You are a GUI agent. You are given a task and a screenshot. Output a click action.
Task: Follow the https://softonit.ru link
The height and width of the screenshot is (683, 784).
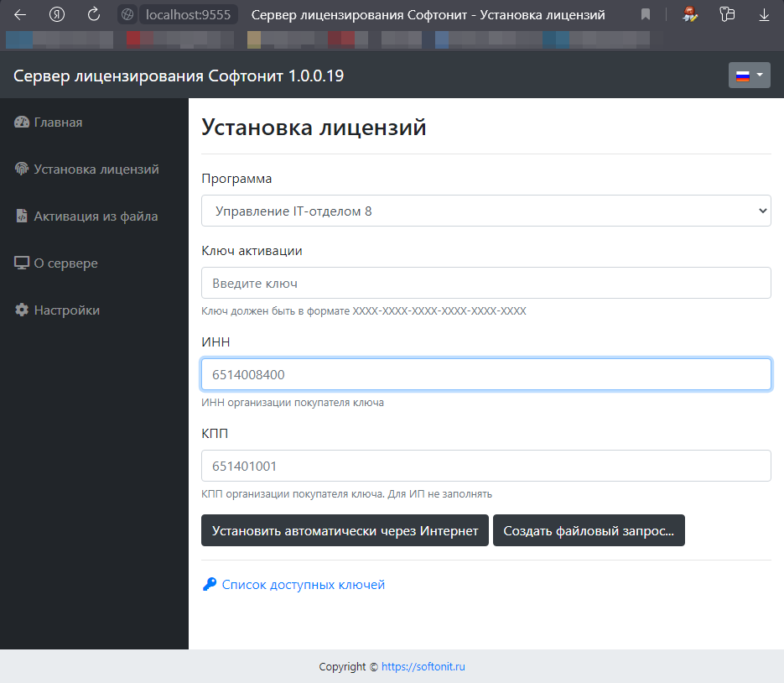tap(423, 666)
